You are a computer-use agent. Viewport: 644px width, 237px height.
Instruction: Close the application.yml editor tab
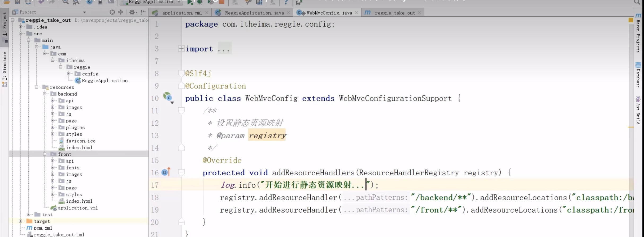[207, 13]
